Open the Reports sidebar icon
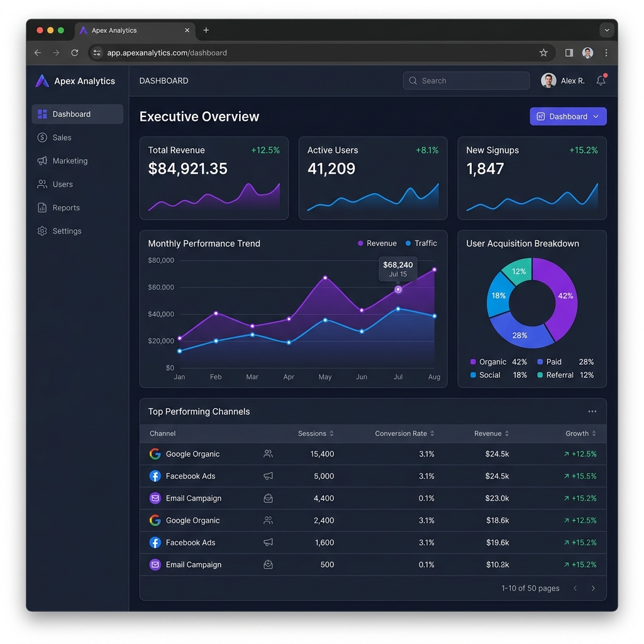 pos(42,208)
